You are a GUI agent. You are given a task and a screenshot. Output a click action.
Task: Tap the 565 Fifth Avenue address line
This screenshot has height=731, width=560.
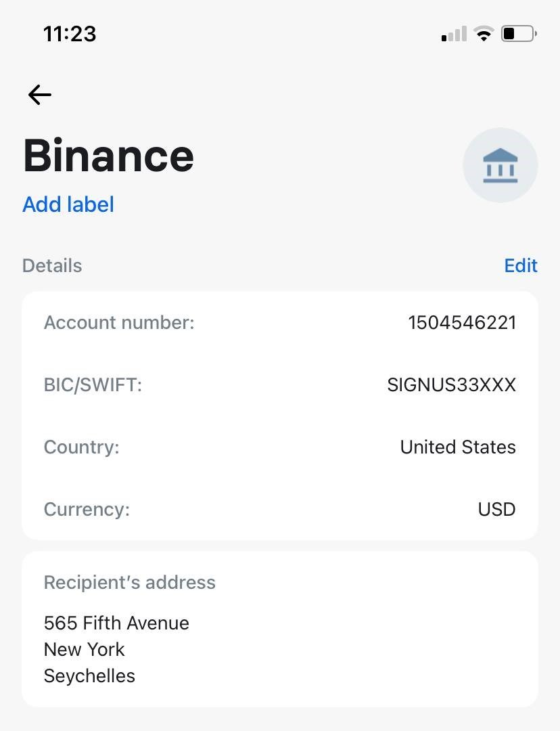[x=116, y=623]
